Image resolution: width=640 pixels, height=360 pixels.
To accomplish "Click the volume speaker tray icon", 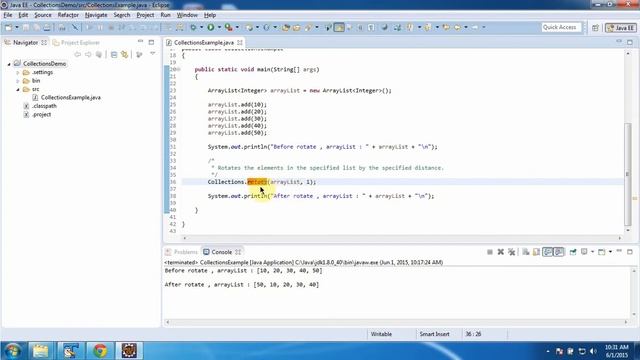I will pyautogui.click(x=593, y=351).
